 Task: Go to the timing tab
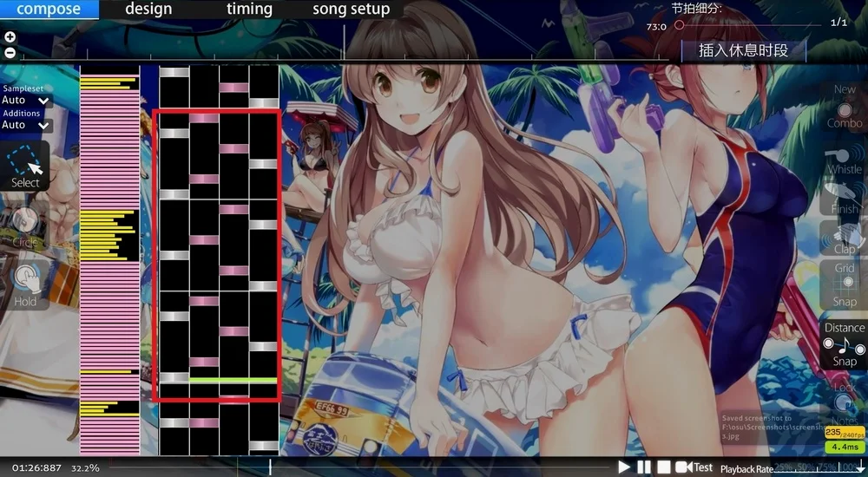click(x=249, y=10)
